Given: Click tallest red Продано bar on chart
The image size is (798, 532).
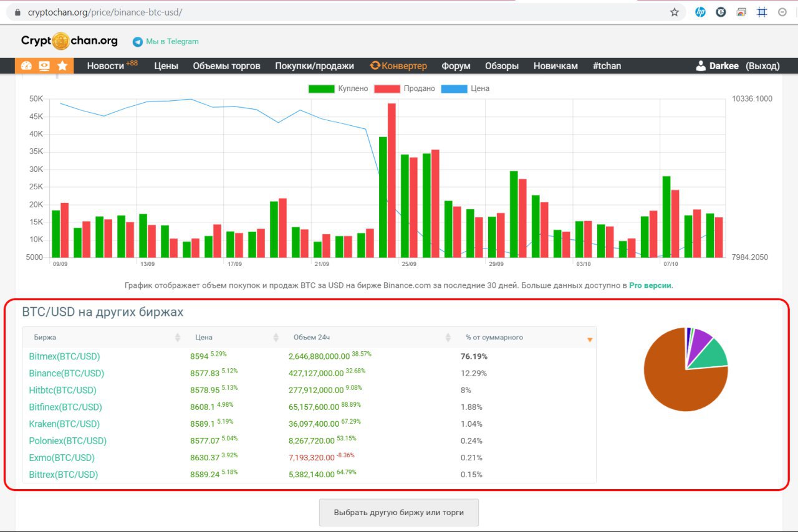Looking at the screenshot, I should [x=392, y=180].
